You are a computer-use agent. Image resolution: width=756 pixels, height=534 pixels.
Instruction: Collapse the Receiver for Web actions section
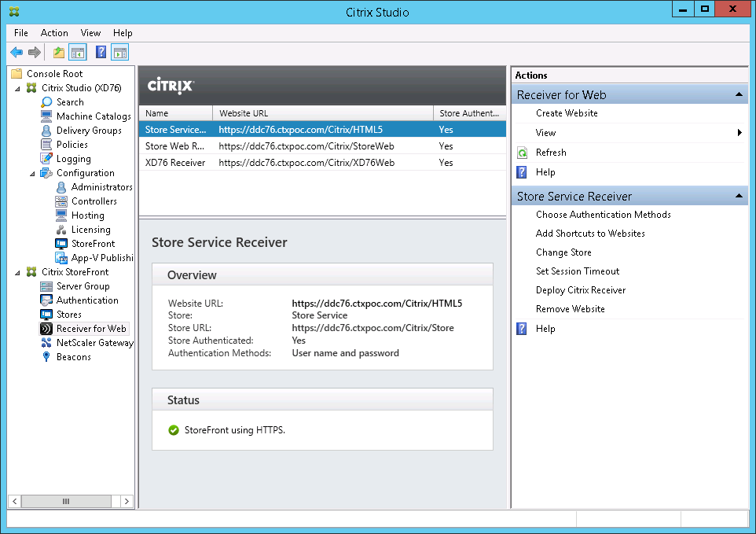click(x=739, y=94)
